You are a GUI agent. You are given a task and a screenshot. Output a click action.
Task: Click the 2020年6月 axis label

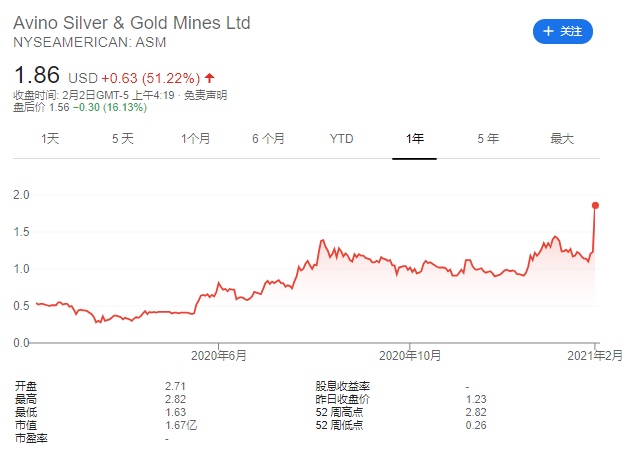pyautogui.click(x=218, y=355)
